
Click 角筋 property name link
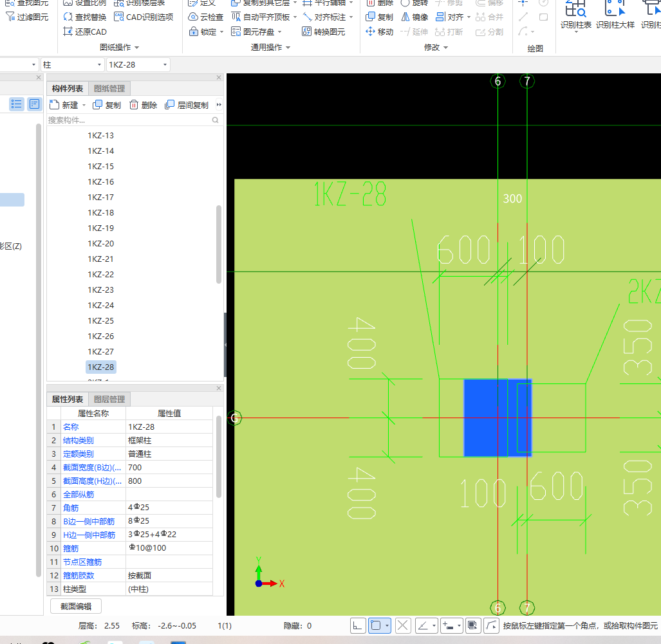point(71,508)
